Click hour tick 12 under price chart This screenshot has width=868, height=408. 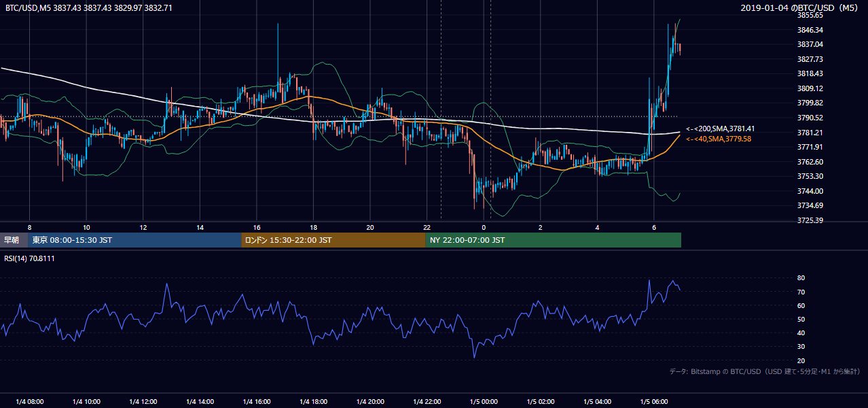143,227
